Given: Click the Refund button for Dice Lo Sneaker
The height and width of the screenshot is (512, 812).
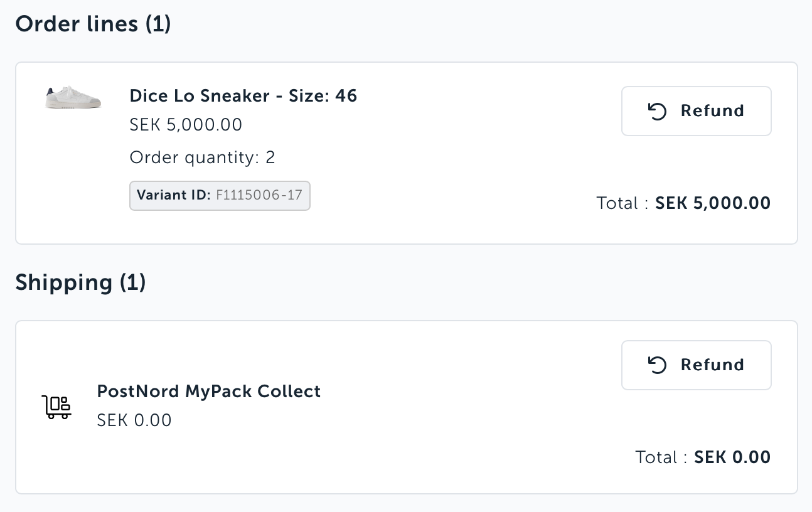Looking at the screenshot, I should click(696, 111).
